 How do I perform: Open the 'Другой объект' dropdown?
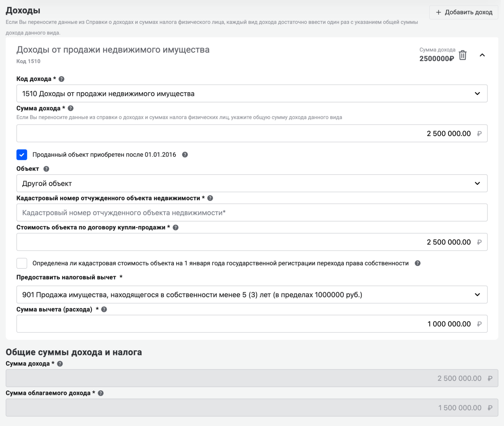(x=252, y=183)
